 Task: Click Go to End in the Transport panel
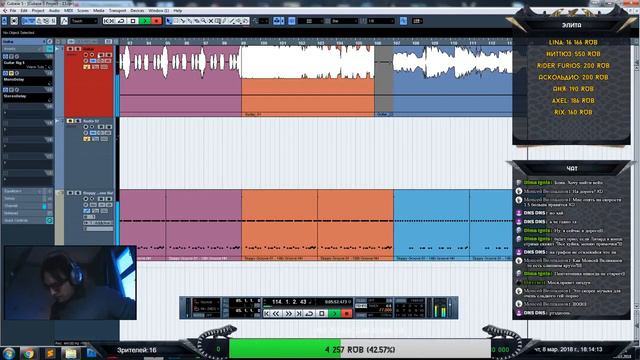point(298,313)
